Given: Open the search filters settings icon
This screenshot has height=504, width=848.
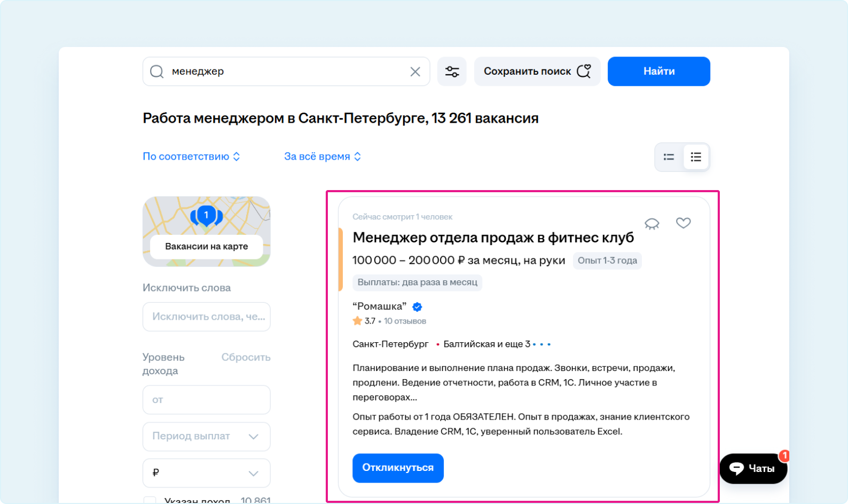Looking at the screenshot, I should pos(452,72).
